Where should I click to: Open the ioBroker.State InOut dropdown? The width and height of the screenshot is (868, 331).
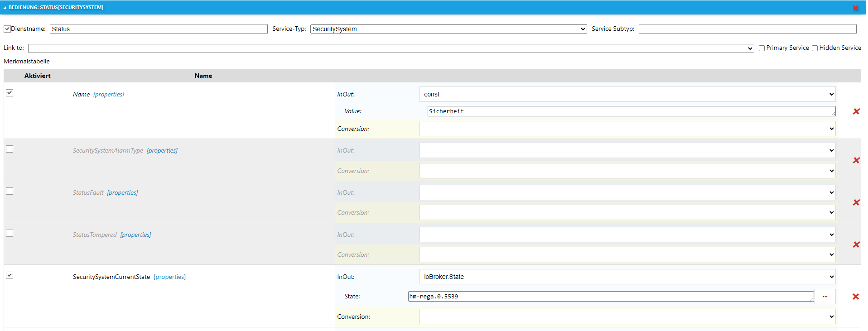coord(627,277)
